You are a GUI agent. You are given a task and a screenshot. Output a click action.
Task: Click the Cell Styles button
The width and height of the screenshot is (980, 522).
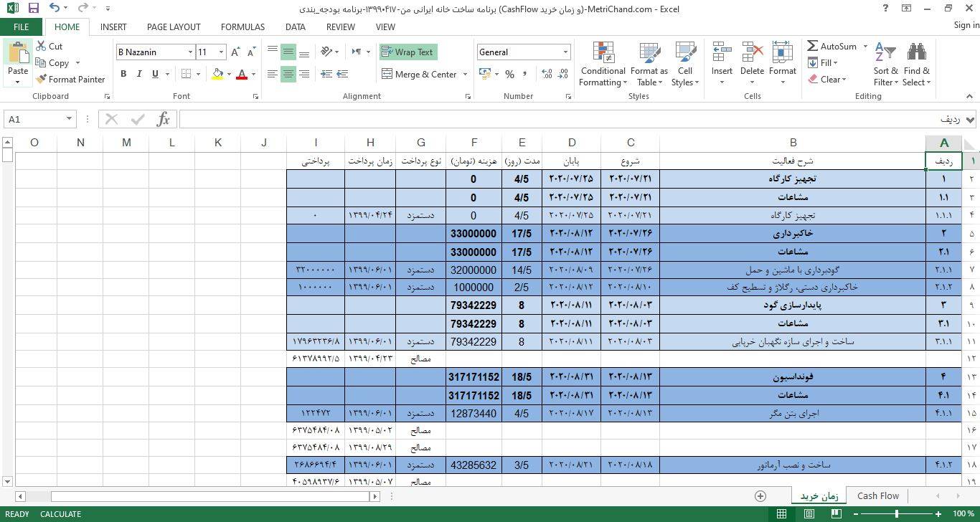click(x=685, y=64)
